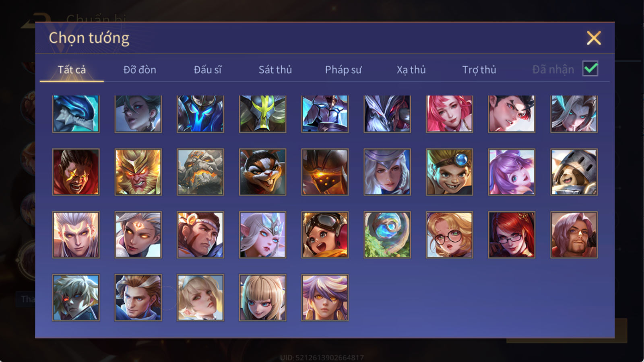Open the Sát thủ tab
The width and height of the screenshot is (644, 362).
(275, 70)
